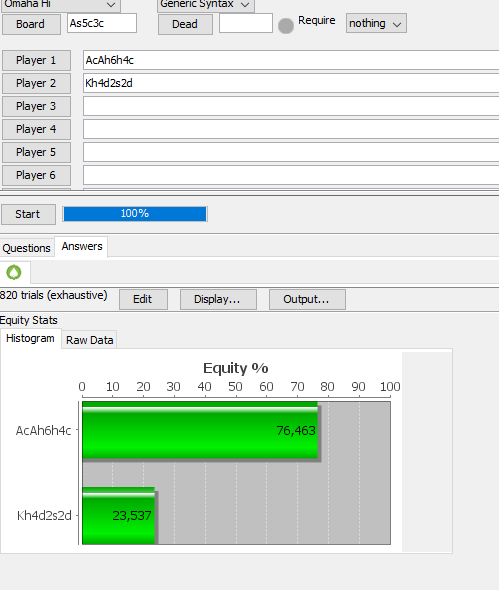The image size is (499, 590).
Task: Click the Dead cards button
Action: tap(185, 24)
